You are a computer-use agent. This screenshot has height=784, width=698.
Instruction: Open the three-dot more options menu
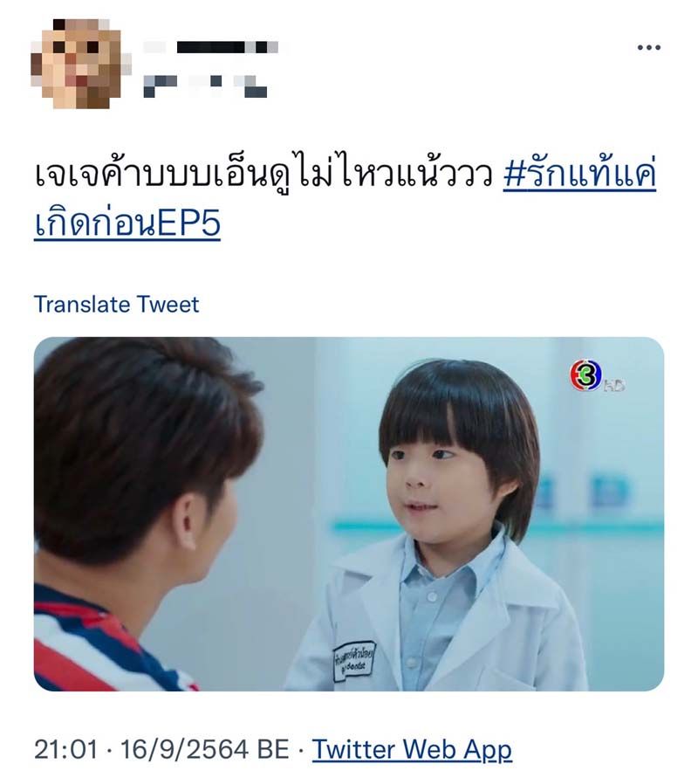[x=648, y=47]
